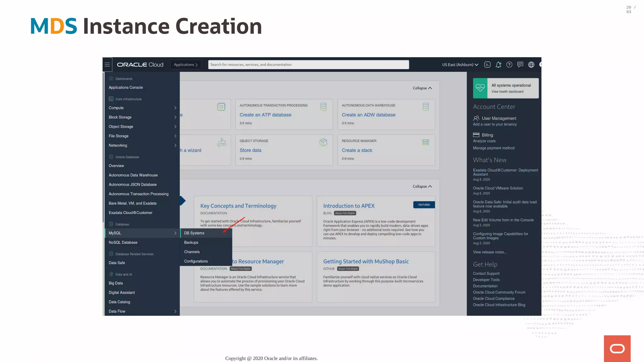The width and height of the screenshot is (644, 362).
Task: Click the hamburger navigation menu icon
Action: (x=107, y=64)
